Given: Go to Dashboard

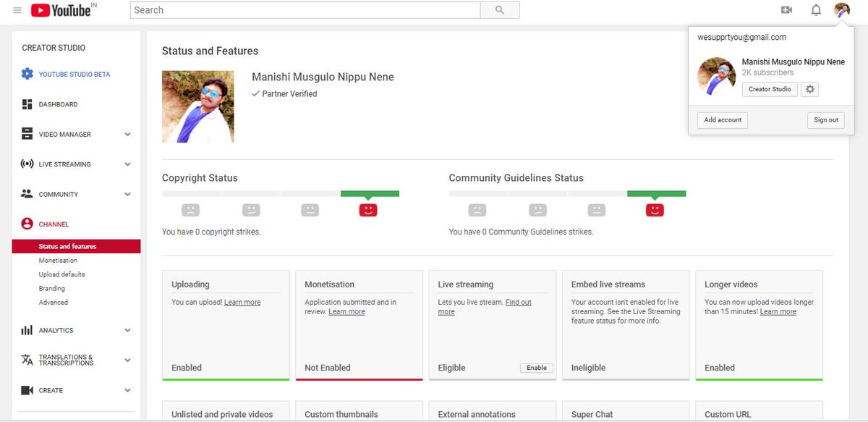Looking at the screenshot, I should point(58,104).
